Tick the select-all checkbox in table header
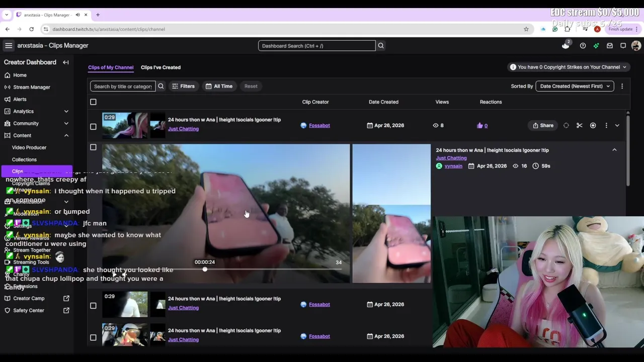Viewport: 644px width, 362px height. pos(93,102)
